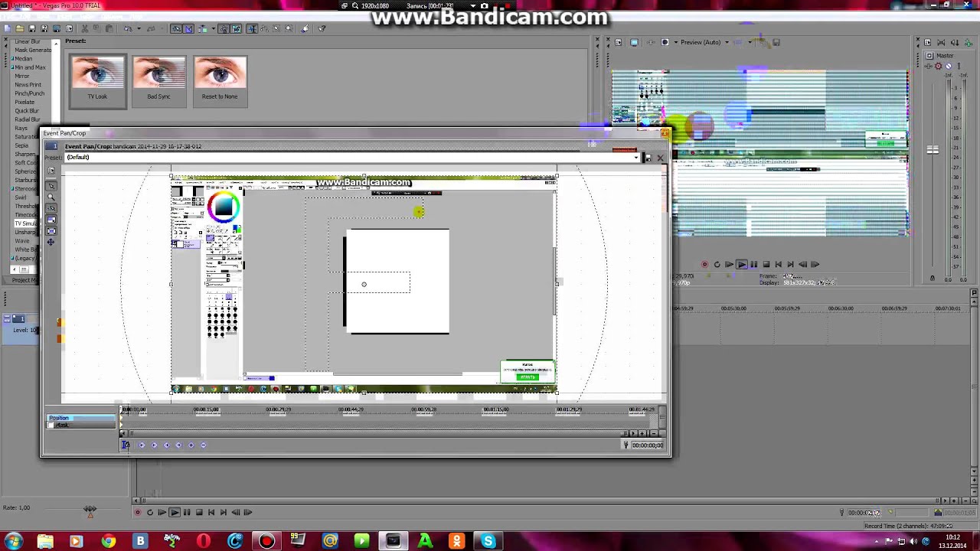Screen dimensions: 980x551
Task: Toggle Ignore Event Grouping
Action: point(237,29)
